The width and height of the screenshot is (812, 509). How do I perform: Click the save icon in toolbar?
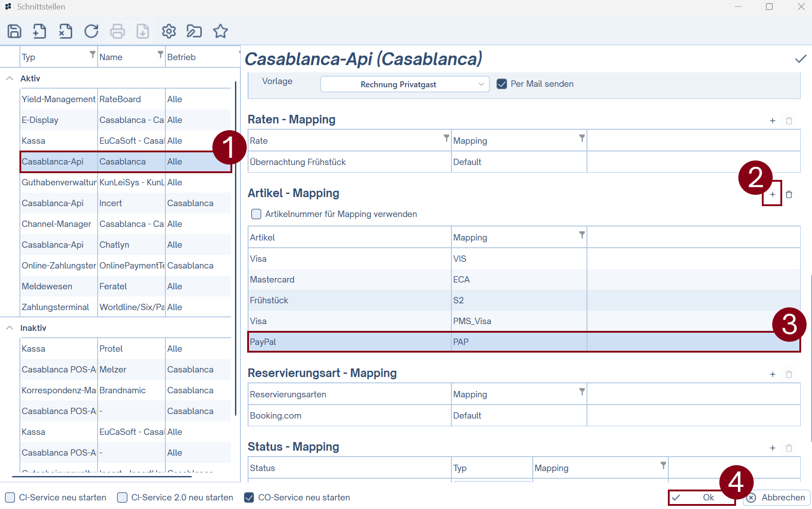[14, 31]
